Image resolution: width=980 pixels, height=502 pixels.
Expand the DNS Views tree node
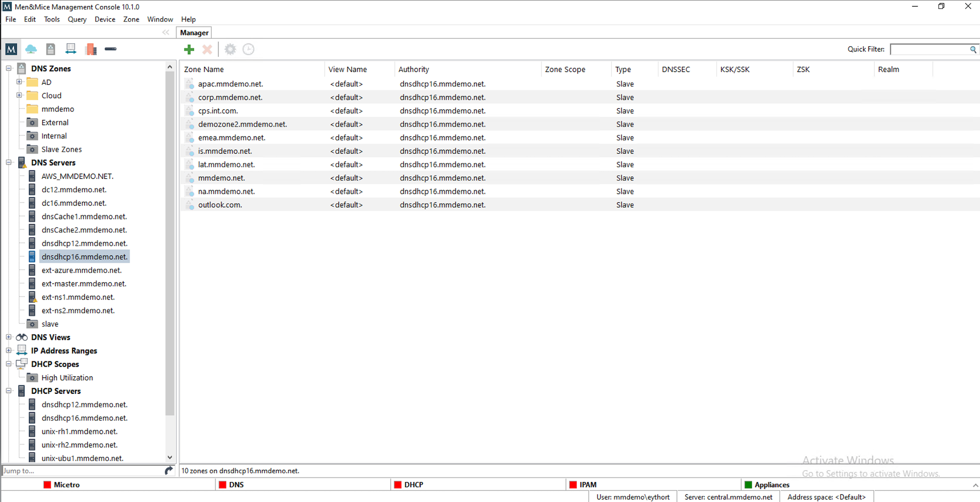click(x=9, y=337)
